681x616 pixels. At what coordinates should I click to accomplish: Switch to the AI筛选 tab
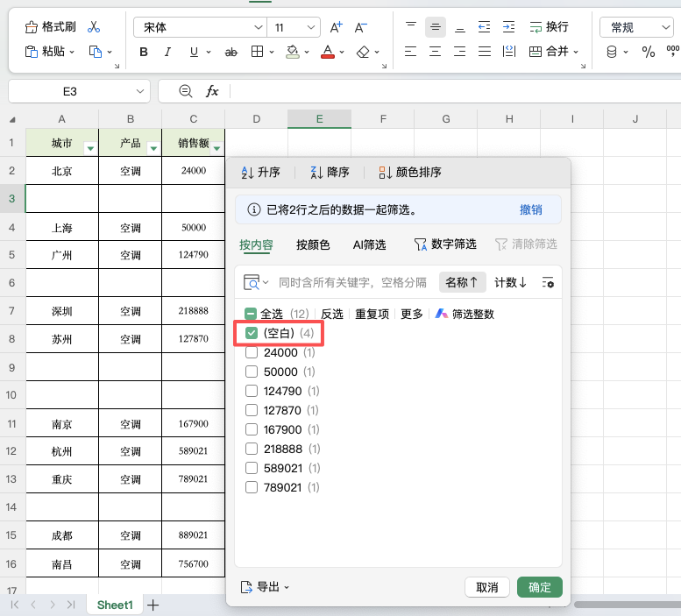[369, 244]
